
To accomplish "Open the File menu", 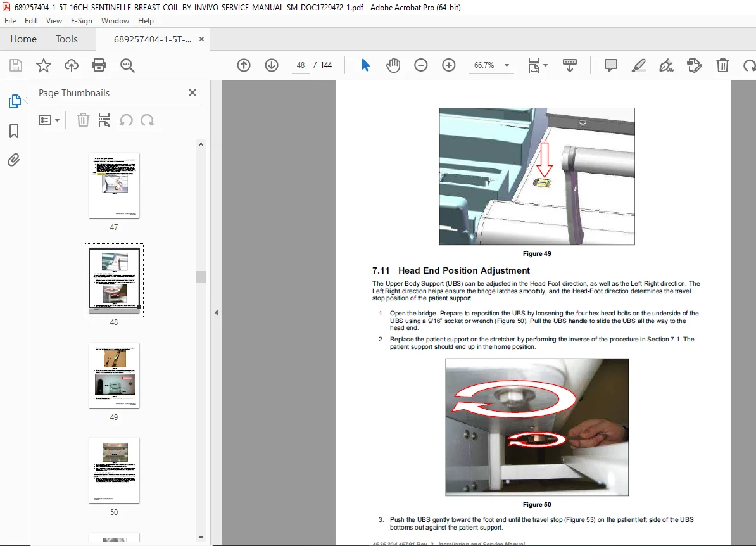I will point(10,21).
